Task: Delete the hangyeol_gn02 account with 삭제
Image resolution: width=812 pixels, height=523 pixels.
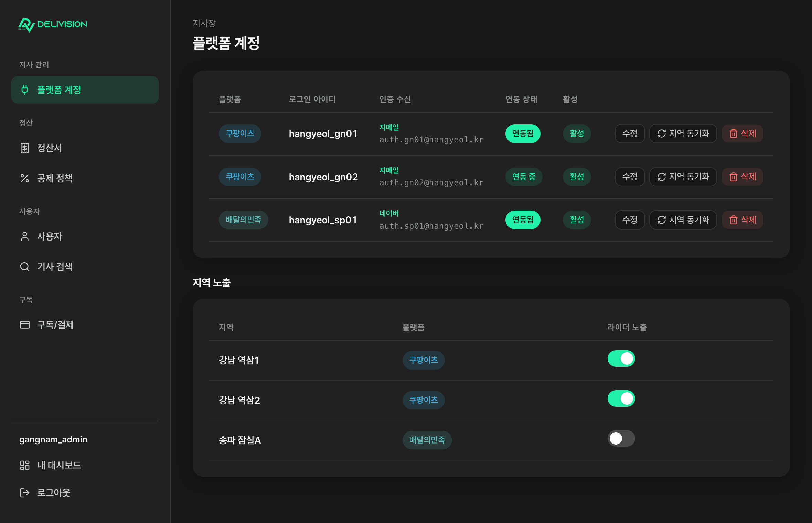Action: [742, 177]
